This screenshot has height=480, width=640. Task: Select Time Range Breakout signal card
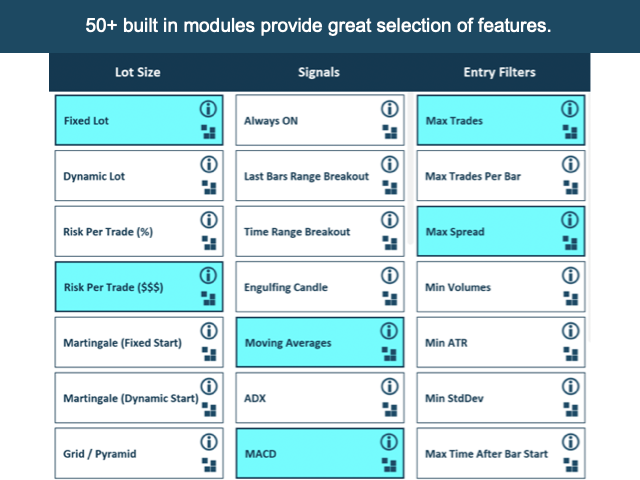(x=320, y=231)
